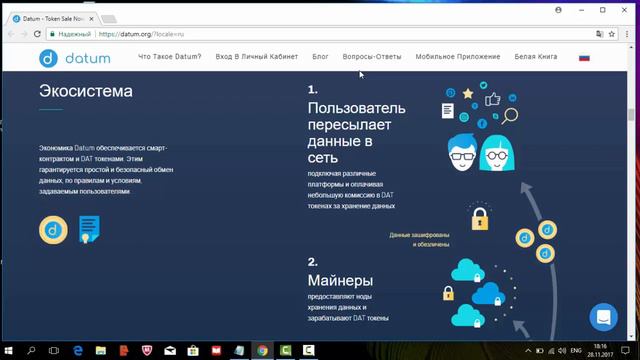Select the 'Datum - Token Sale' browser tab
Image resolution: width=640 pixels, height=360 pixels.
click(53, 19)
